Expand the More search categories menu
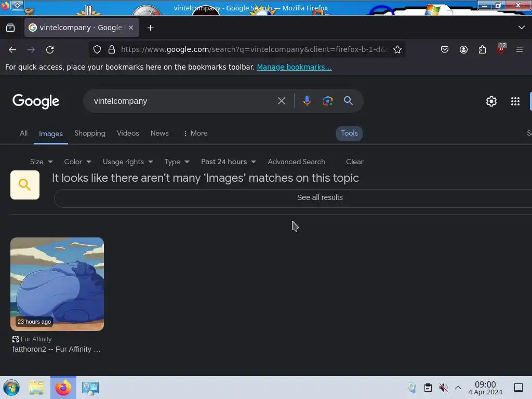532x399 pixels. point(195,134)
